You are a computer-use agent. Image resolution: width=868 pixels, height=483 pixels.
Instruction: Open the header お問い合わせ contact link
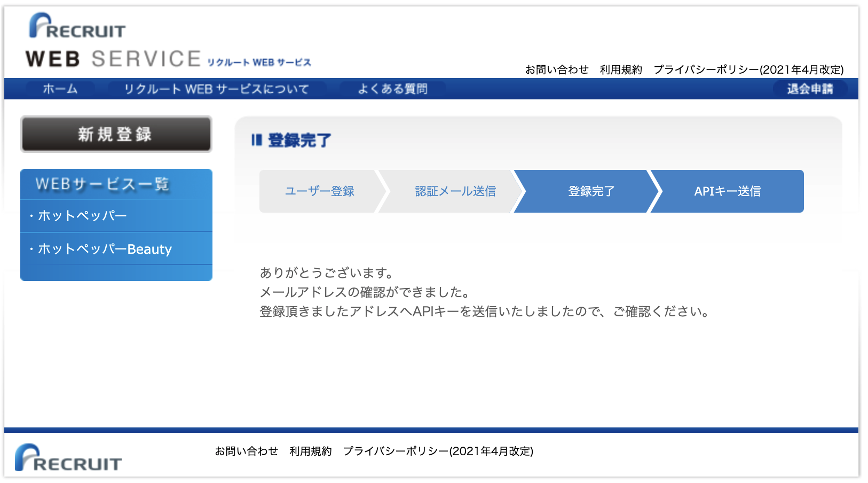(557, 69)
